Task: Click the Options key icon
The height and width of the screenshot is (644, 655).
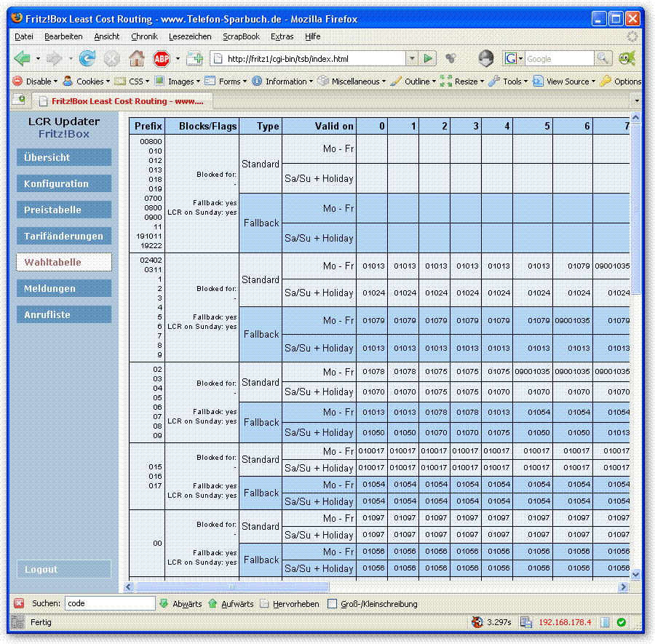Action: [605, 81]
